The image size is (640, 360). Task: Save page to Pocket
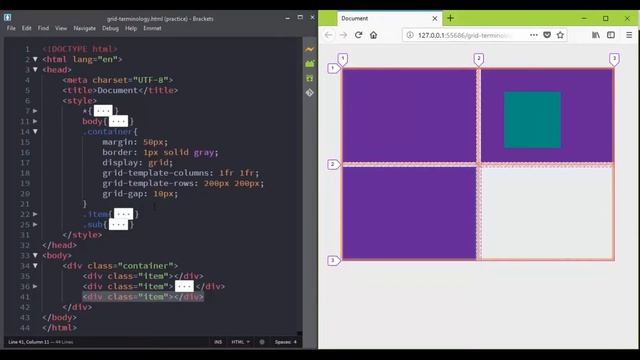547,35
